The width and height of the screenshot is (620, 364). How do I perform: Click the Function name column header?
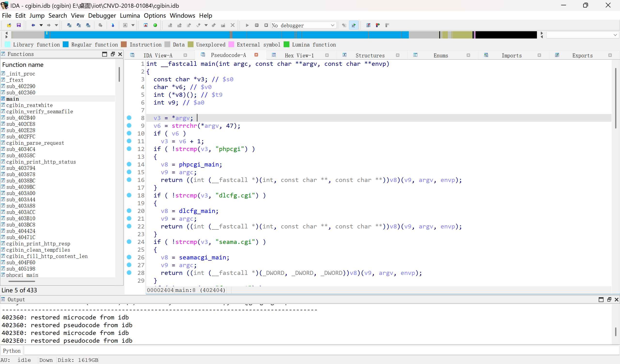click(x=23, y=65)
